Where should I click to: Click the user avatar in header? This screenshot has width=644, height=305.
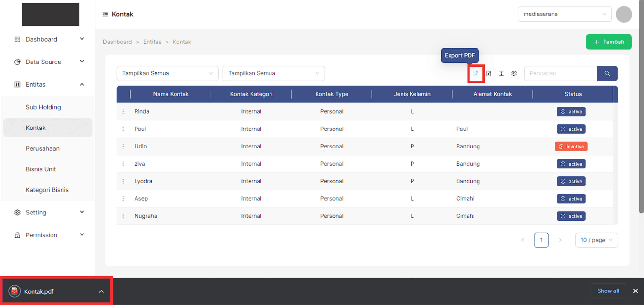(623, 14)
